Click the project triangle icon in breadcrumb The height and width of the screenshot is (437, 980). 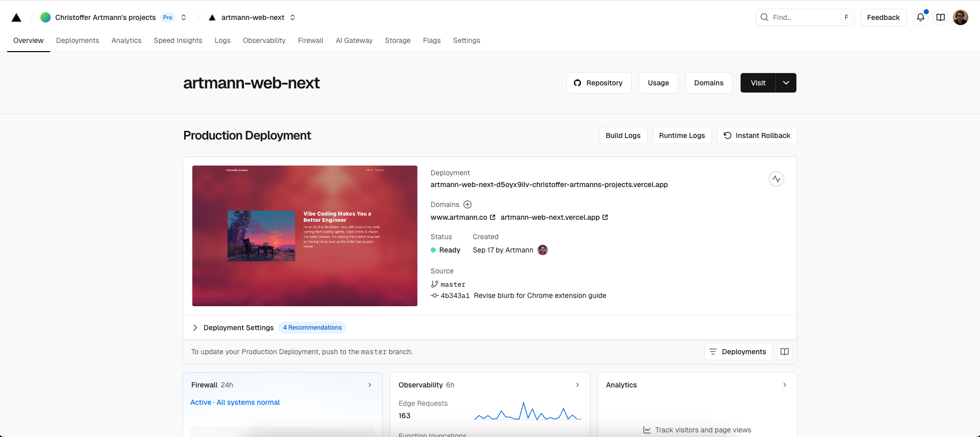[x=212, y=17]
